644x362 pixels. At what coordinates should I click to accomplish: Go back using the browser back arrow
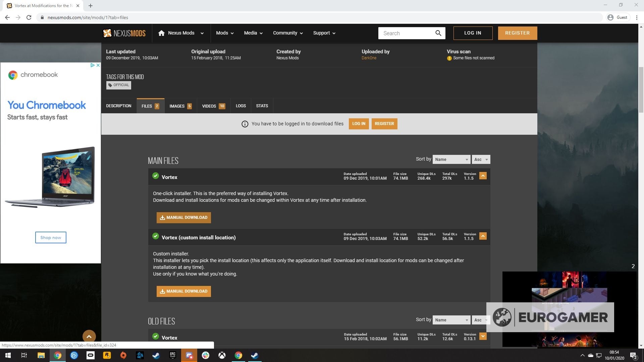7,17
